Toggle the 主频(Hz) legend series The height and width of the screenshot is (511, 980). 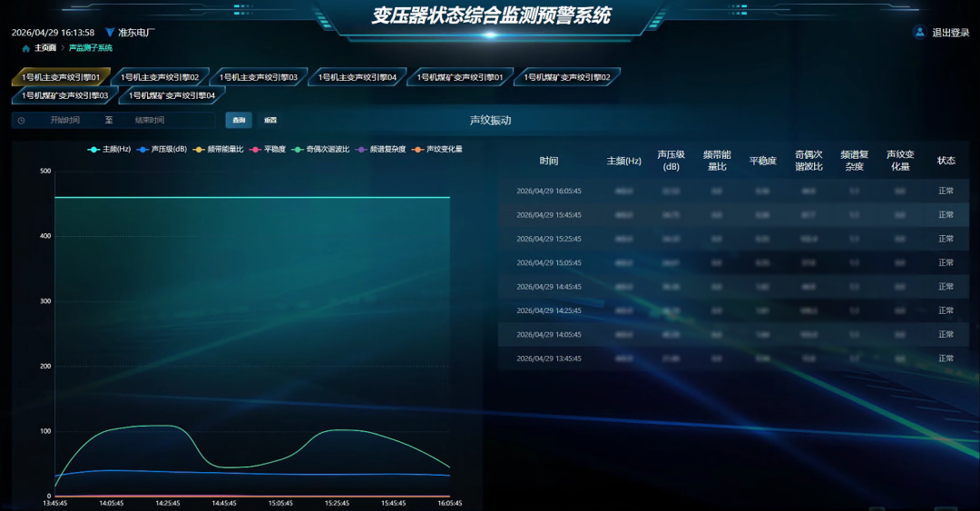(110, 150)
